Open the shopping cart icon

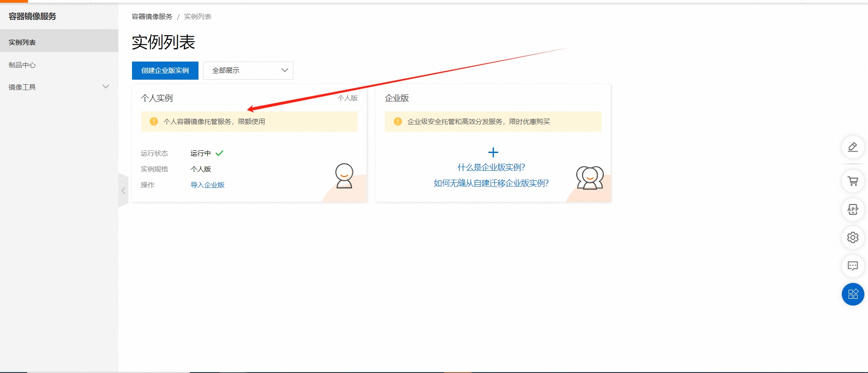pos(853,181)
